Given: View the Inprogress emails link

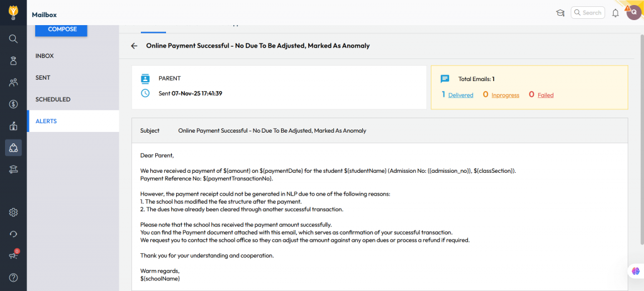Looking at the screenshot, I should click(x=505, y=95).
